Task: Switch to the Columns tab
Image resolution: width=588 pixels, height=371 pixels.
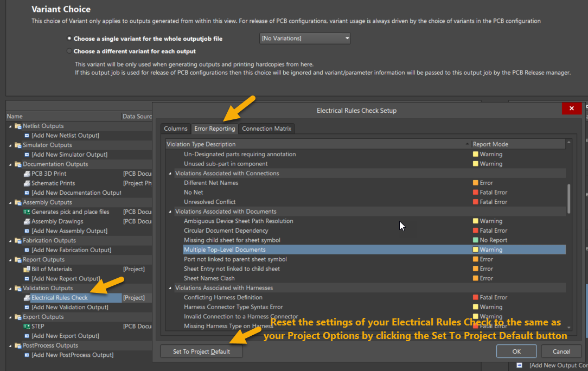Action: point(176,129)
